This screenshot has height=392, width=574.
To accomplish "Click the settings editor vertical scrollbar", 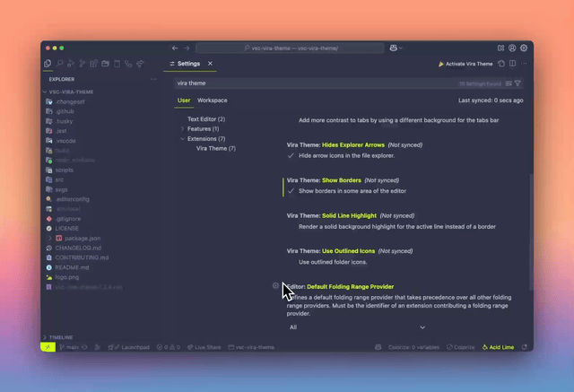I will click(531, 232).
